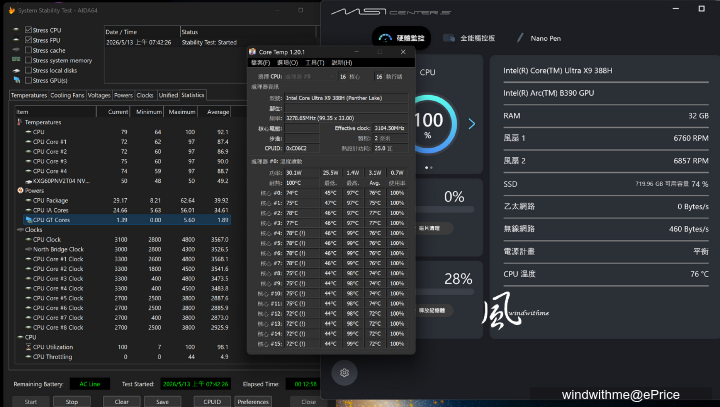Click the monitor icon next to Stress GPU(s)
This screenshot has width=720, height=407.
tap(17, 80)
